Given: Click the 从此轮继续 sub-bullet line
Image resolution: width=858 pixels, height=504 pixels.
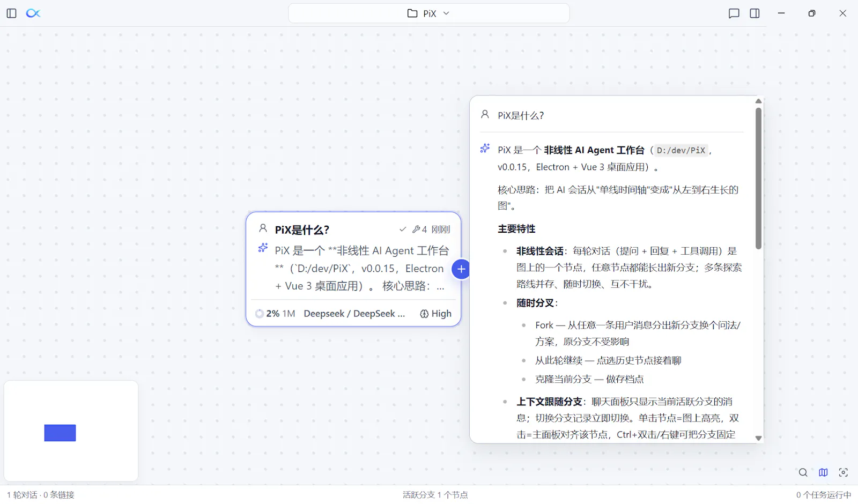Looking at the screenshot, I should (x=608, y=360).
